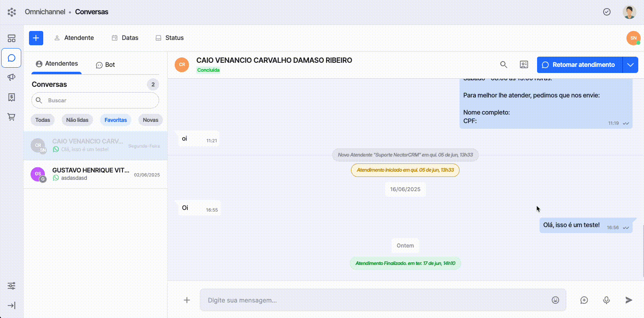
Task: Switch to the Atendentes tab
Action: tap(57, 64)
